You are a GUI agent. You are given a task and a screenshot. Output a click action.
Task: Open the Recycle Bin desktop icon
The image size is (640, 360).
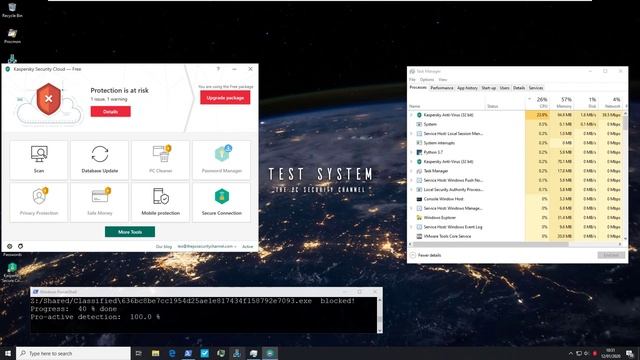(x=12, y=10)
